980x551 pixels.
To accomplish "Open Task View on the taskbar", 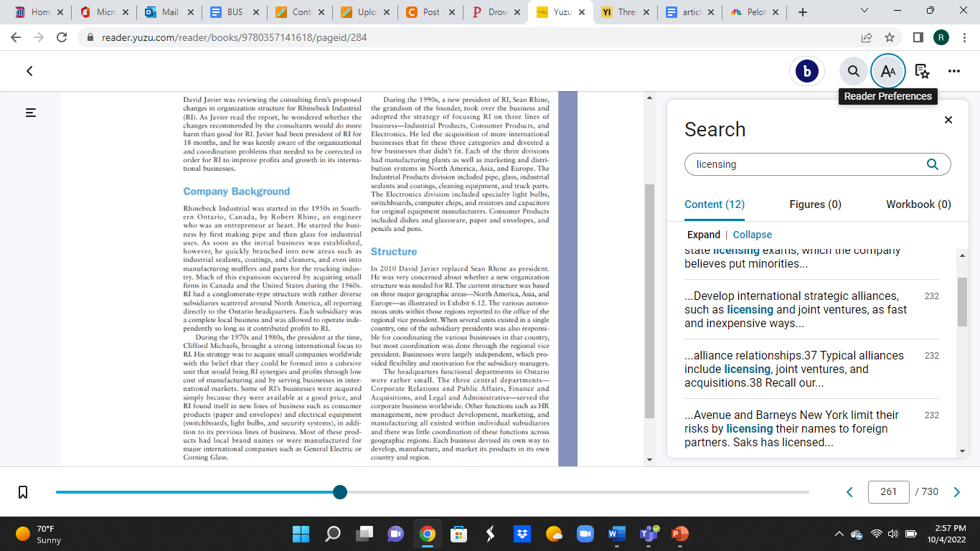I will click(x=364, y=534).
